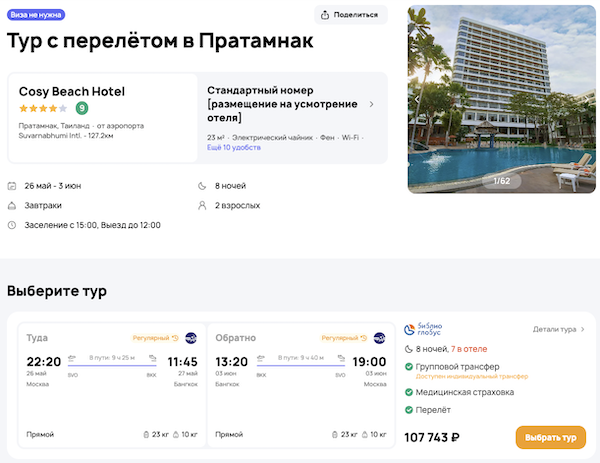Click the moon icon beside 8 ночей
The height and width of the screenshot is (463, 600).
click(204, 186)
